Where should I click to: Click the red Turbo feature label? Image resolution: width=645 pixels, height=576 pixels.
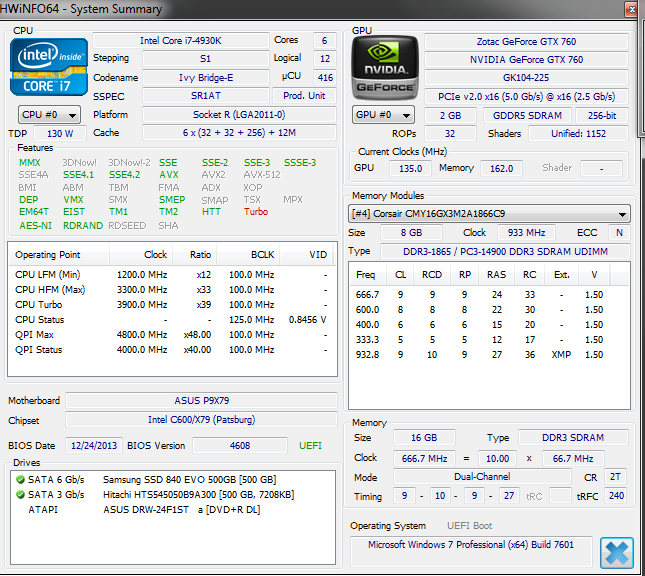[x=255, y=212]
